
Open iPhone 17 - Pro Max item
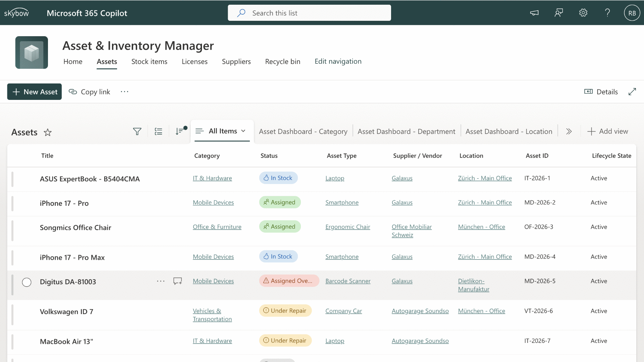[x=72, y=257]
